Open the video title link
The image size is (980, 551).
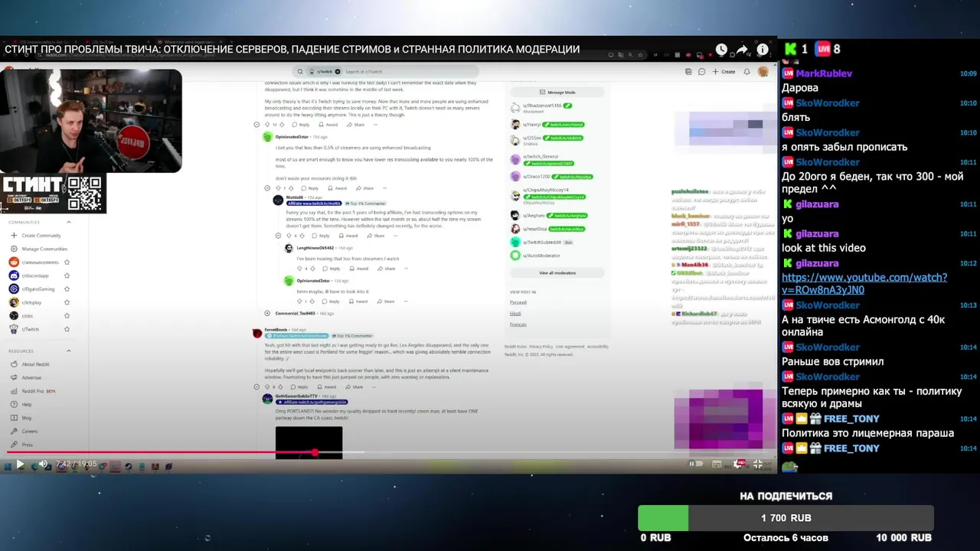click(292, 50)
